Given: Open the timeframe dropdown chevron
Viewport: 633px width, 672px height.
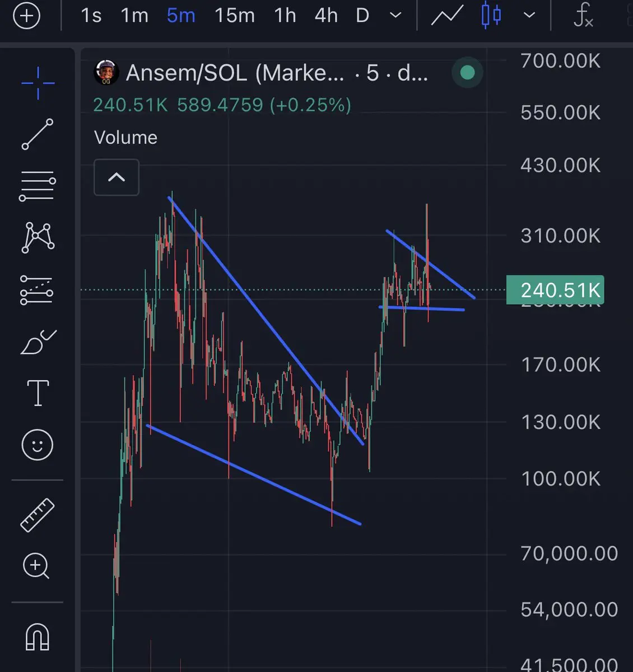Looking at the screenshot, I should tap(395, 16).
